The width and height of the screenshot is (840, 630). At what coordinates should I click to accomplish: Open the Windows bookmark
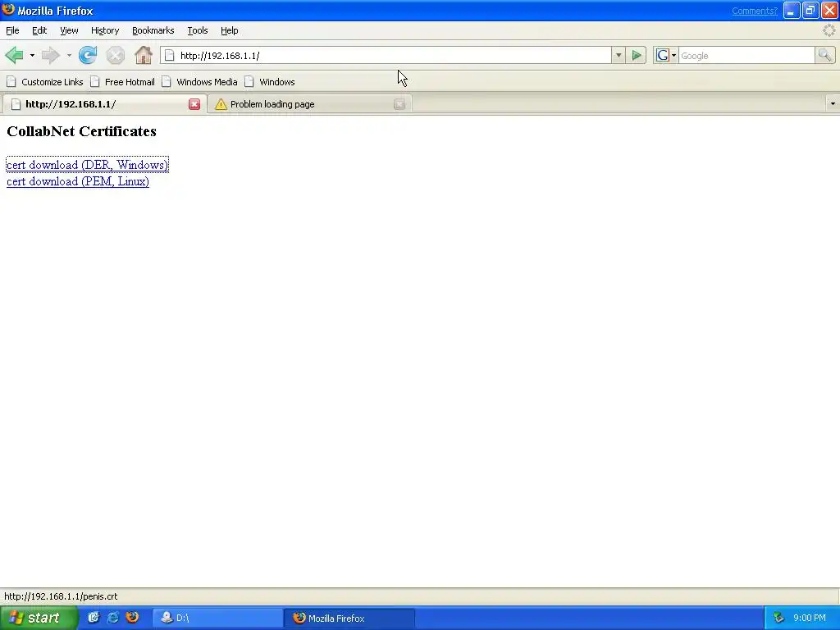(x=269, y=82)
